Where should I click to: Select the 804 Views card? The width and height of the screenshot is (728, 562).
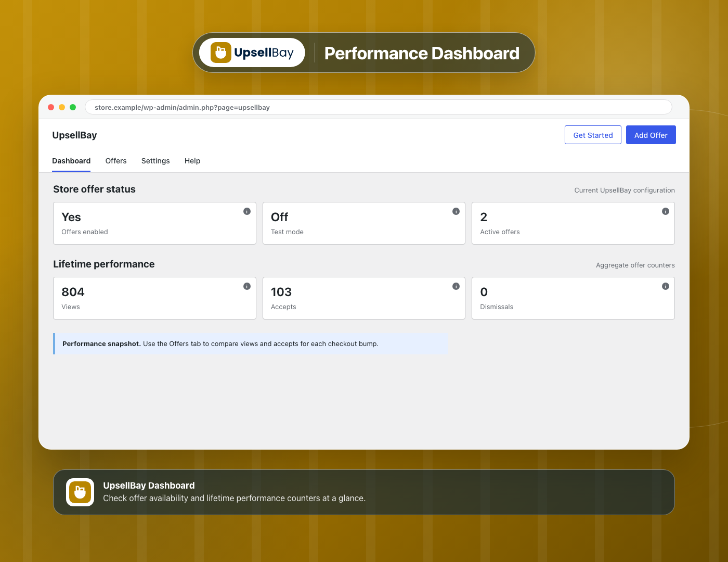[154, 298]
